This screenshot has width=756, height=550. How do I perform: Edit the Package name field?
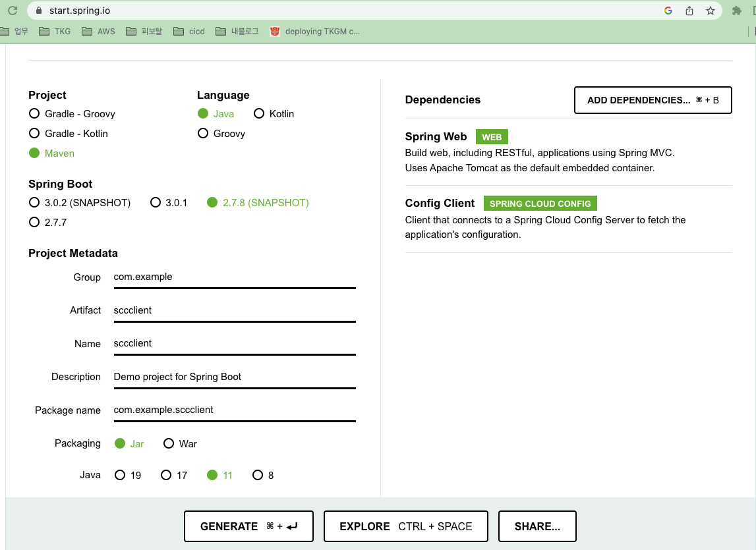(235, 410)
